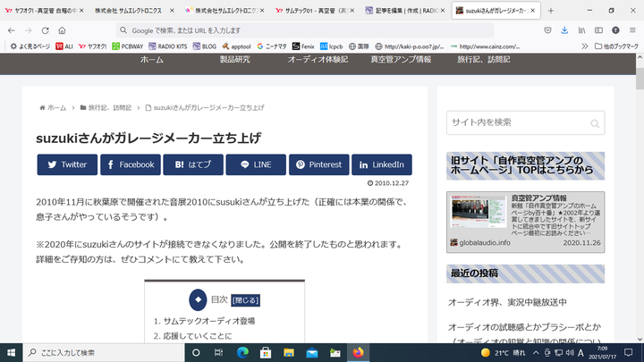The height and width of the screenshot is (362, 644).
Task: Share the article on LINE
Action: pyautogui.click(x=256, y=164)
